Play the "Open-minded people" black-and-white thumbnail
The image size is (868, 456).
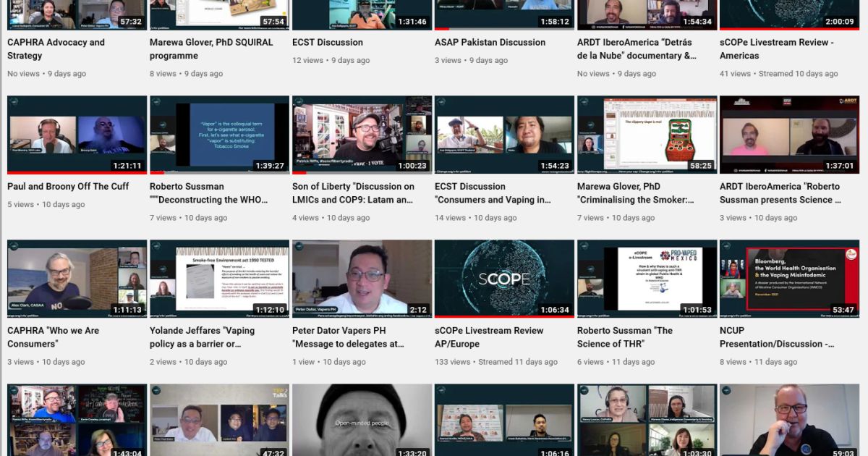[x=362, y=421]
